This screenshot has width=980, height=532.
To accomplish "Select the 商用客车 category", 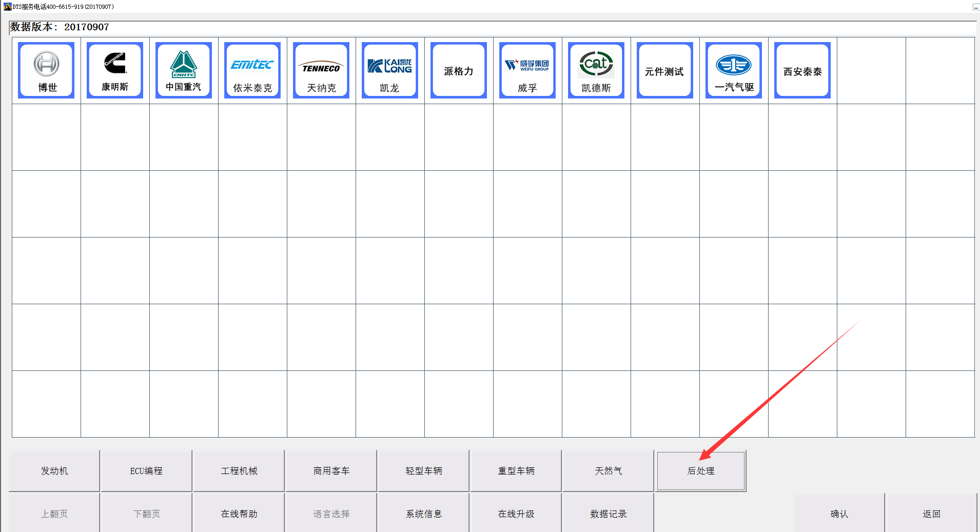I will (x=331, y=471).
